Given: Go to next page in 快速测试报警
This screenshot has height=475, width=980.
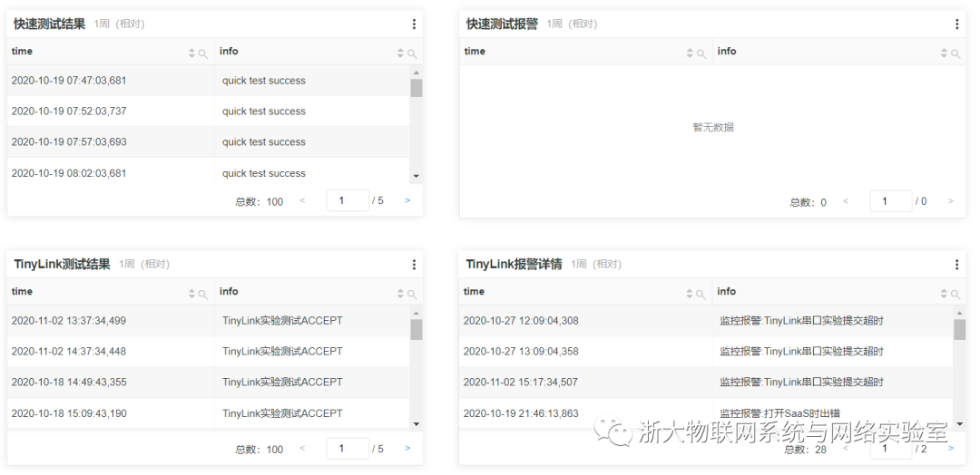Looking at the screenshot, I should coord(951,201).
